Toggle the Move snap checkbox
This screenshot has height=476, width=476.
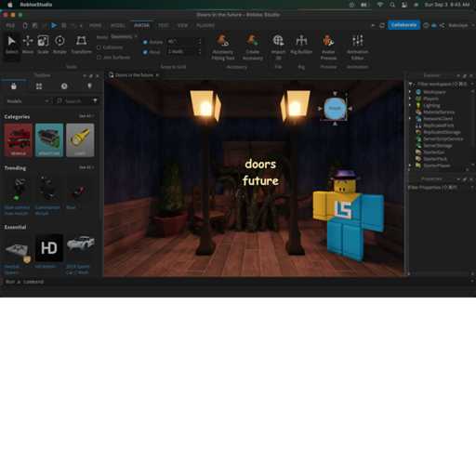[x=145, y=52]
